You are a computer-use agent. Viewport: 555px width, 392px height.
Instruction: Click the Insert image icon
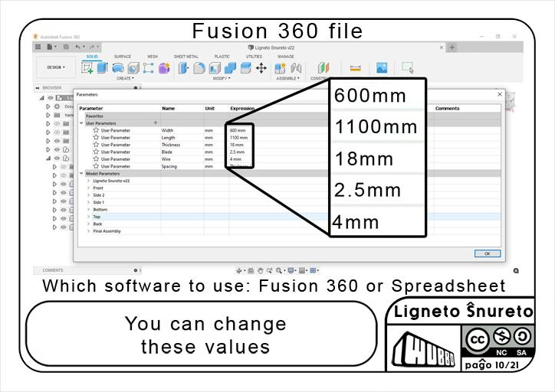382,67
